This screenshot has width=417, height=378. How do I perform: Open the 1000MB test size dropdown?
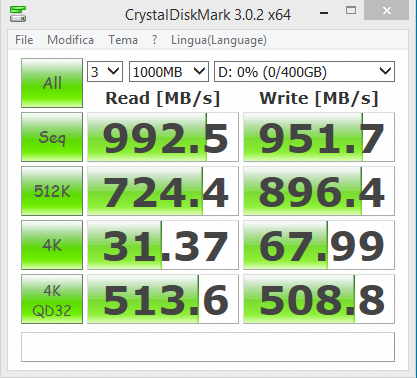169,71
